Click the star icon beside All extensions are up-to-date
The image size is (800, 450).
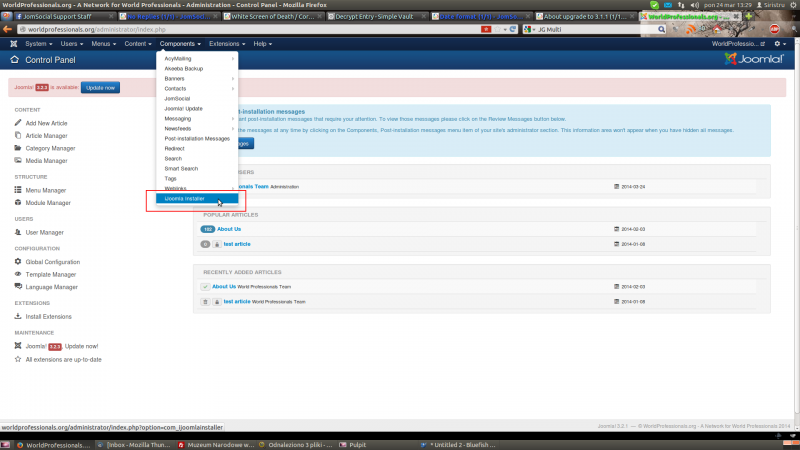point(18,359)
